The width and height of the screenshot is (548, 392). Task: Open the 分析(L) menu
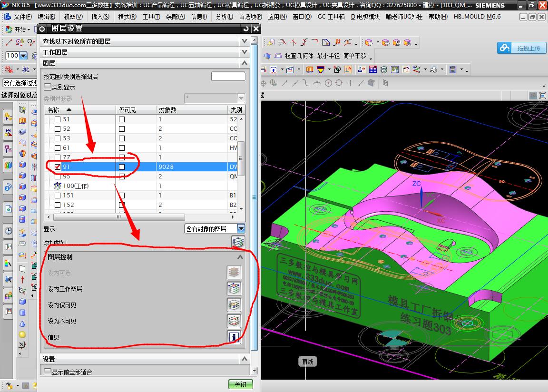(225, 17)
